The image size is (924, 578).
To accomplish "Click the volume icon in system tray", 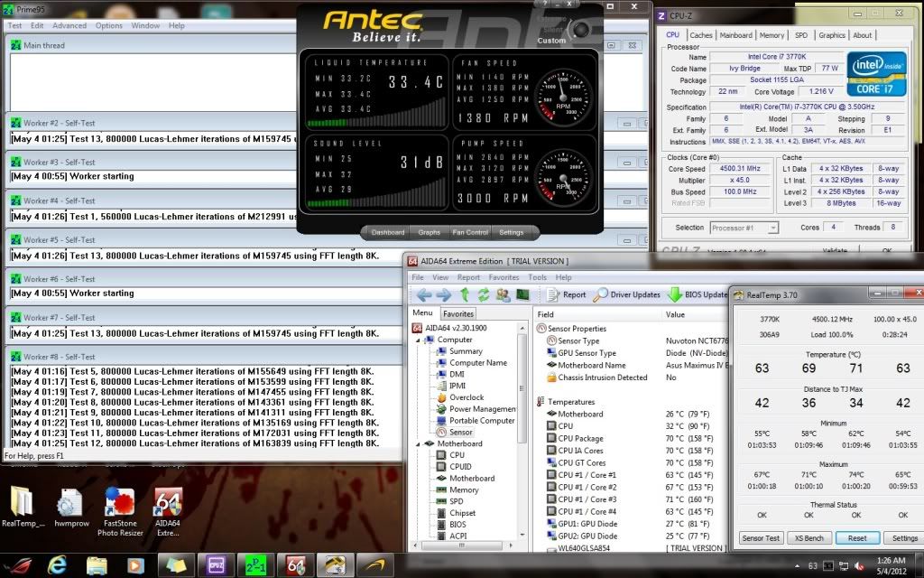I will [859, 566].
